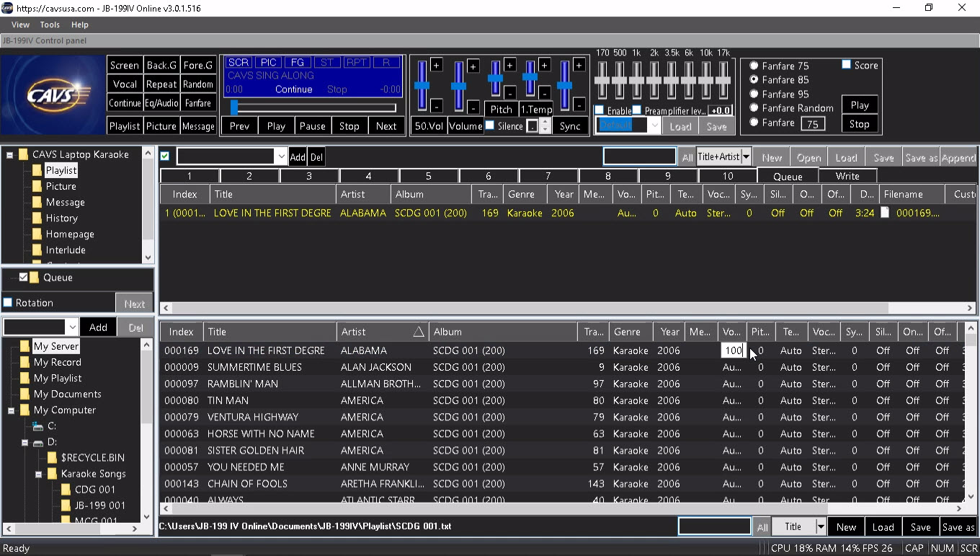Click the Save as button in the playlist toolbar

[920, 157]
